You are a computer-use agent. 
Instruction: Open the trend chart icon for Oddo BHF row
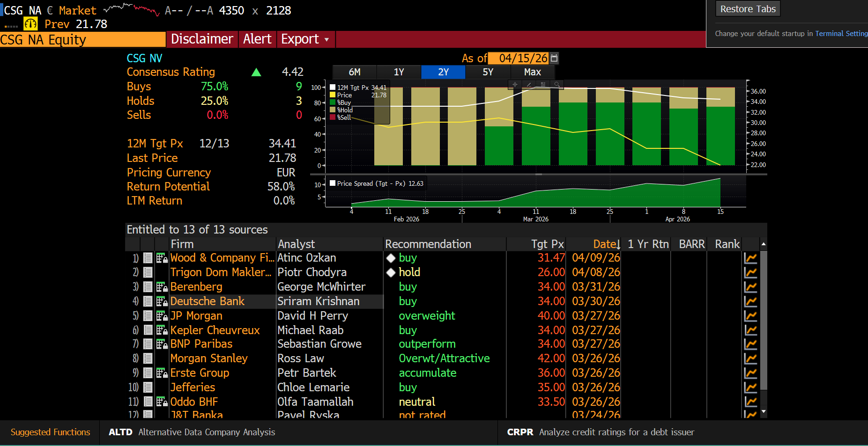[750, 402]
